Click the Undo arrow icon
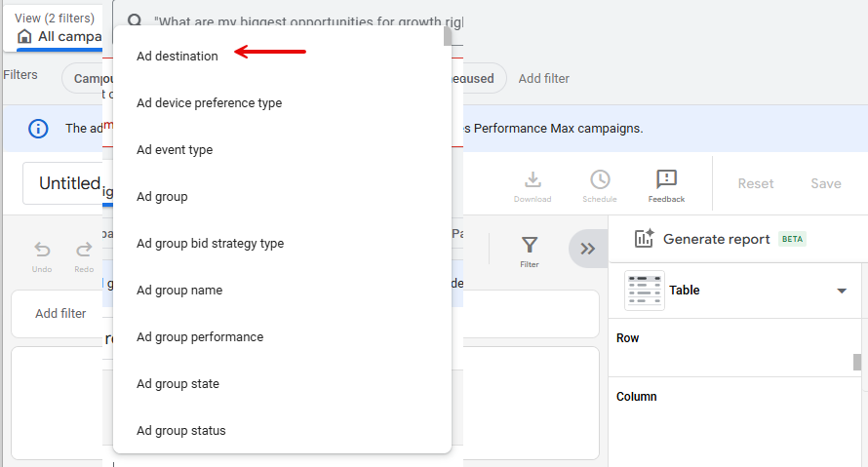Viewport: 868px width, 467px height. [42, 251]
